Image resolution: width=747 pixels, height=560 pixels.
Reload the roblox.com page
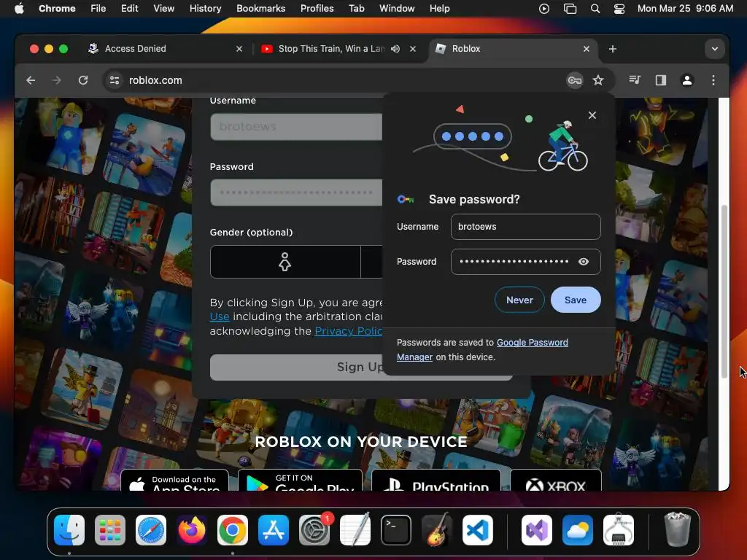pos(83,80)
